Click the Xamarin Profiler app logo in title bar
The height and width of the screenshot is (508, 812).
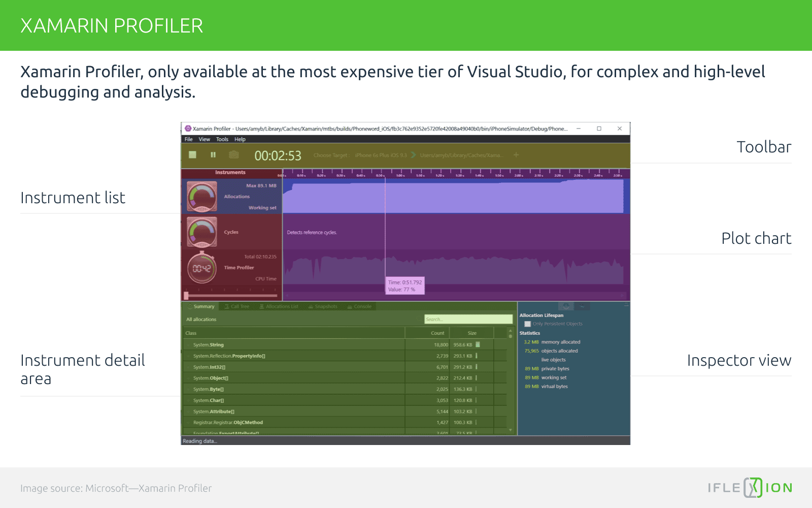[188, 129]
